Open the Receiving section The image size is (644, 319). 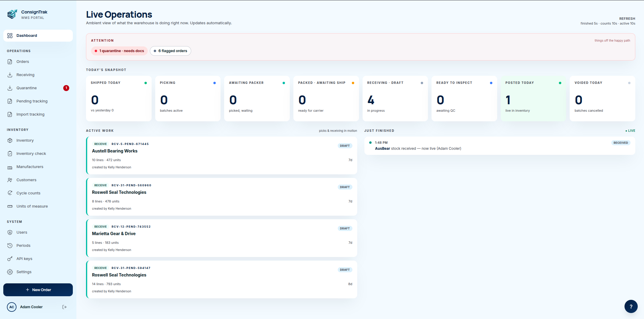click(x=38, y=75)
